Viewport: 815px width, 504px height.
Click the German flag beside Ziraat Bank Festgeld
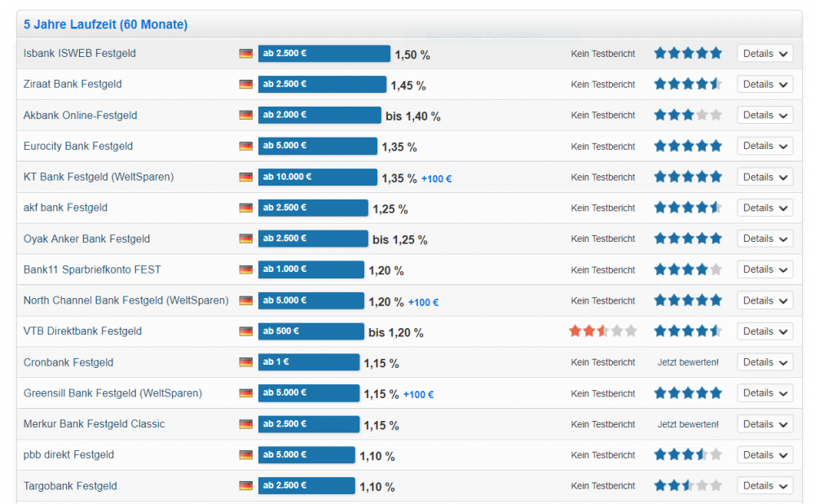[x=246, y=84]
